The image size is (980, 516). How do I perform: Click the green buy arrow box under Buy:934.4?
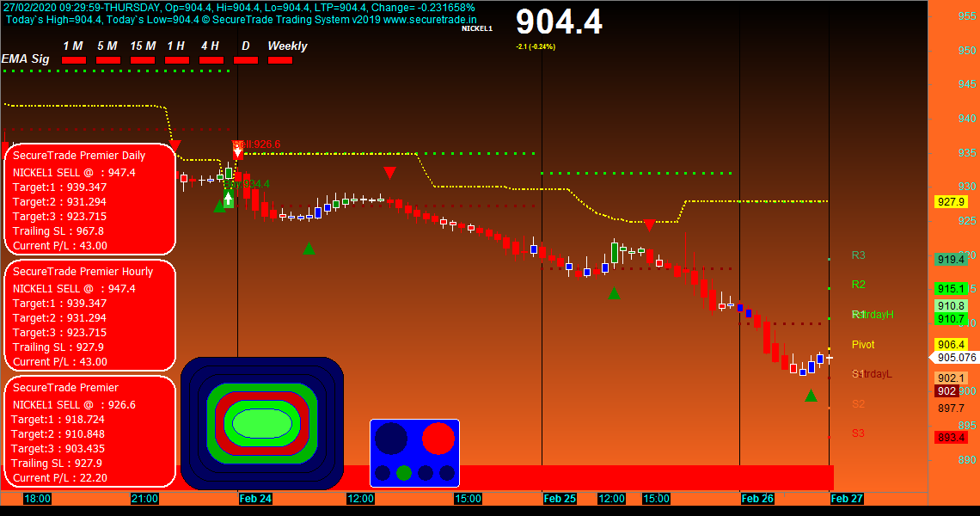[229, 200]
